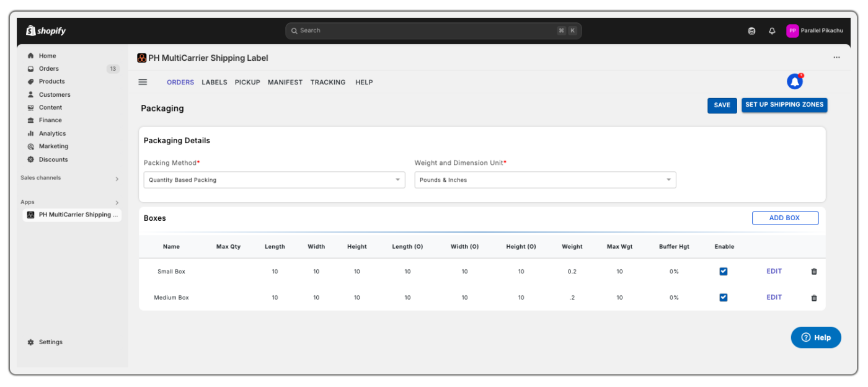
Task: Open the Home sidebar icon
Action: pos(30,56)
